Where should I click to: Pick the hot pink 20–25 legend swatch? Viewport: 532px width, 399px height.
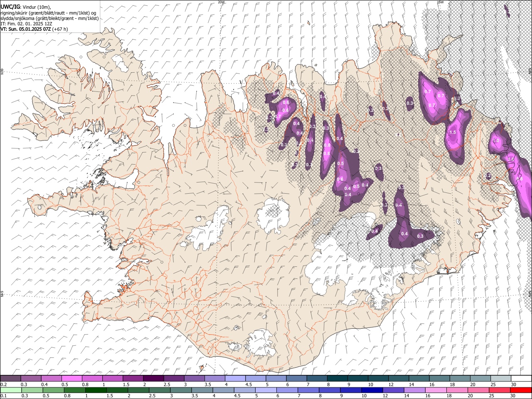pyautogui.click(x=478, y=390)
